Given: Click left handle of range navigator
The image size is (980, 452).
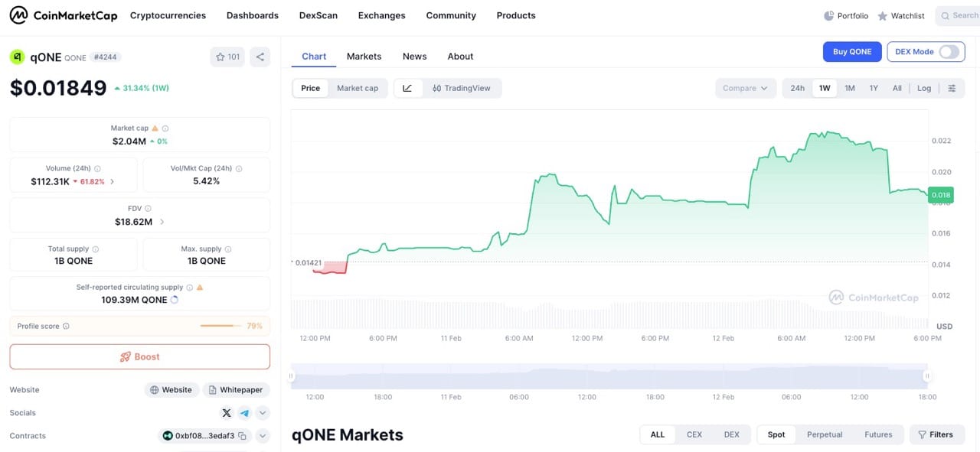Looking at the screenshot, I should click(x=291, y=376).
